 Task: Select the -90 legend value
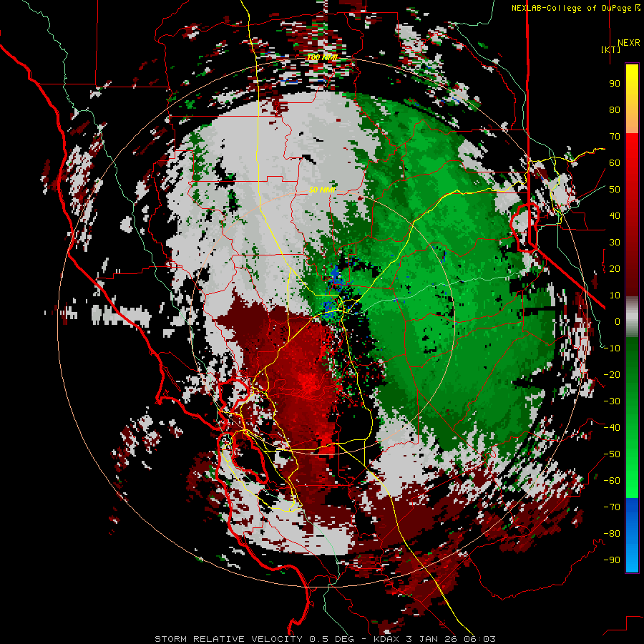[x=612, y=560]
